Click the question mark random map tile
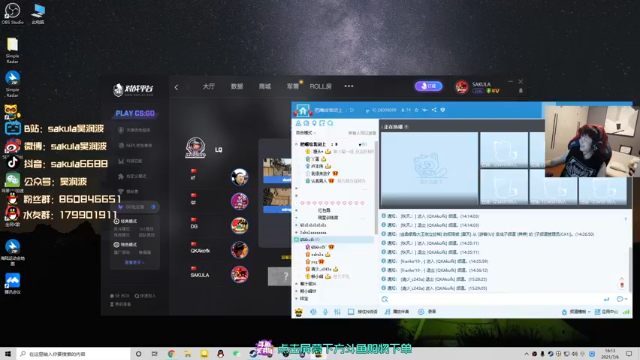This screenshot has width=640, height=360. 280,276
